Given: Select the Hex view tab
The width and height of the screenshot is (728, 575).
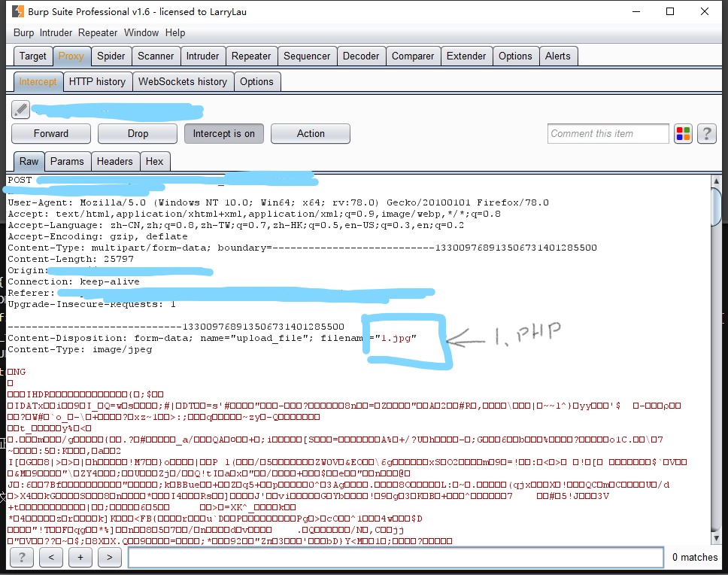Looking at the screenshot, I should coord(154,161).
